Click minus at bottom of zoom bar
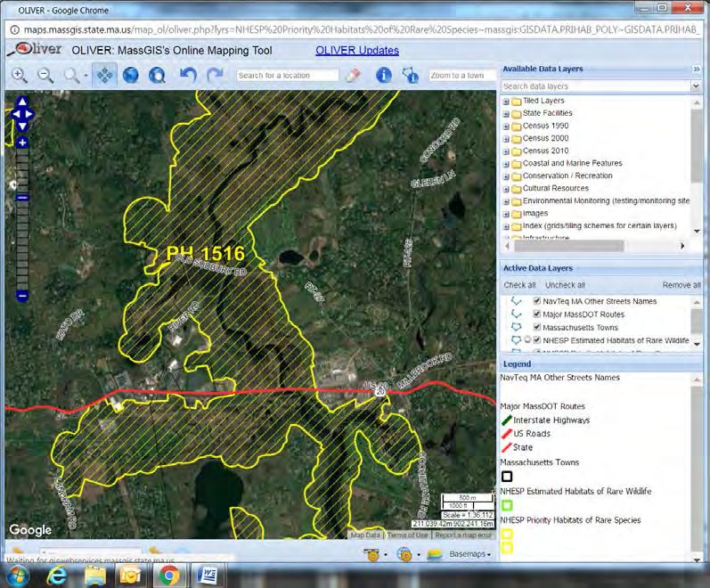 click(x=22, y=296)
